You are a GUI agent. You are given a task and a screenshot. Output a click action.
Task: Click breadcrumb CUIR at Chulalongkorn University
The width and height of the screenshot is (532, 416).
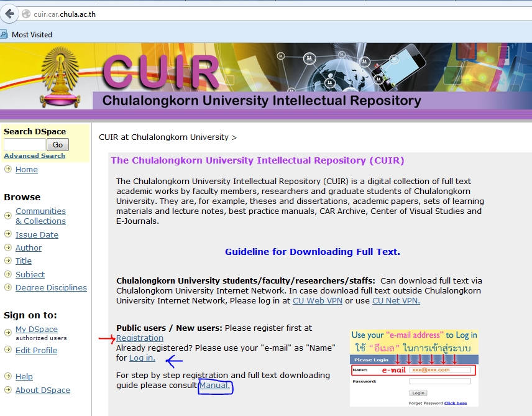pos(163,137)
